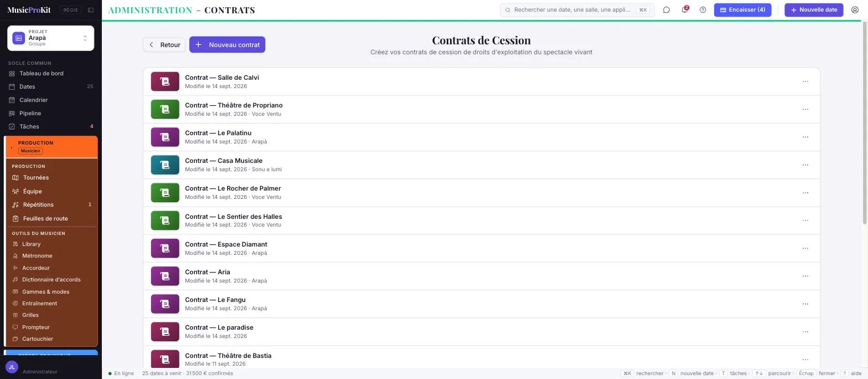Open more options for Casa Musicale

pos(805,165)
